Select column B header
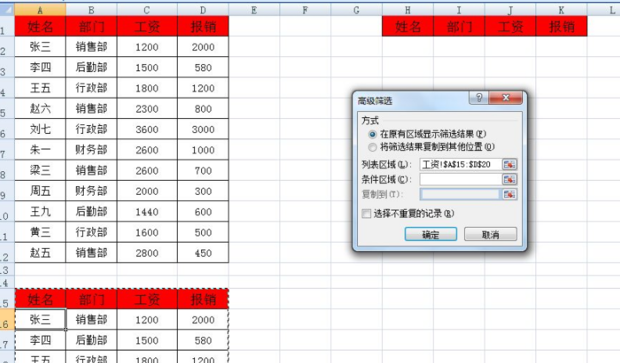 click(91, 10)
